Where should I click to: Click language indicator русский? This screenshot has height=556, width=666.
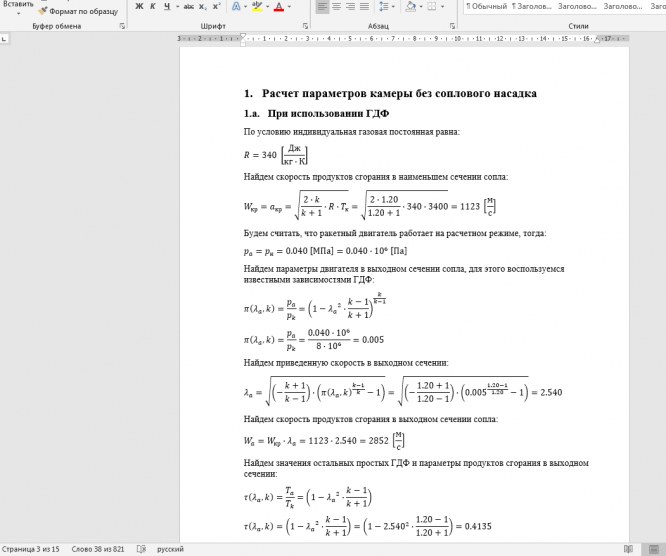pos(170,549)
